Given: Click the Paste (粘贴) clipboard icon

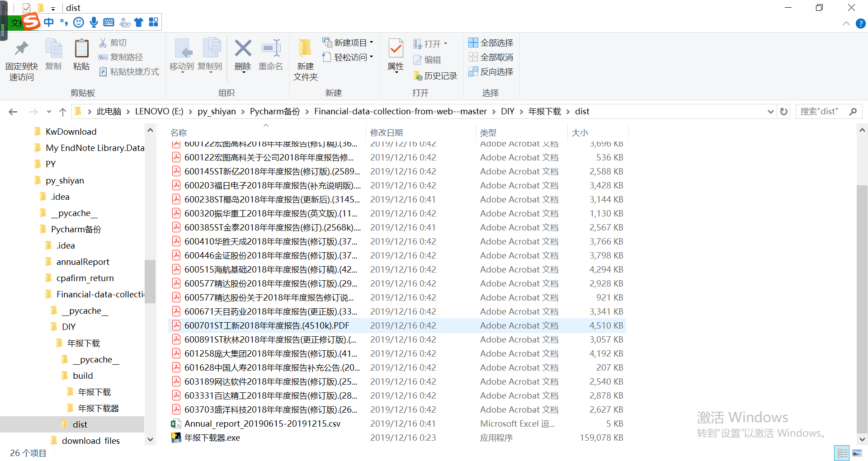Looking at the screenshot, I should [x=81, y=48].
